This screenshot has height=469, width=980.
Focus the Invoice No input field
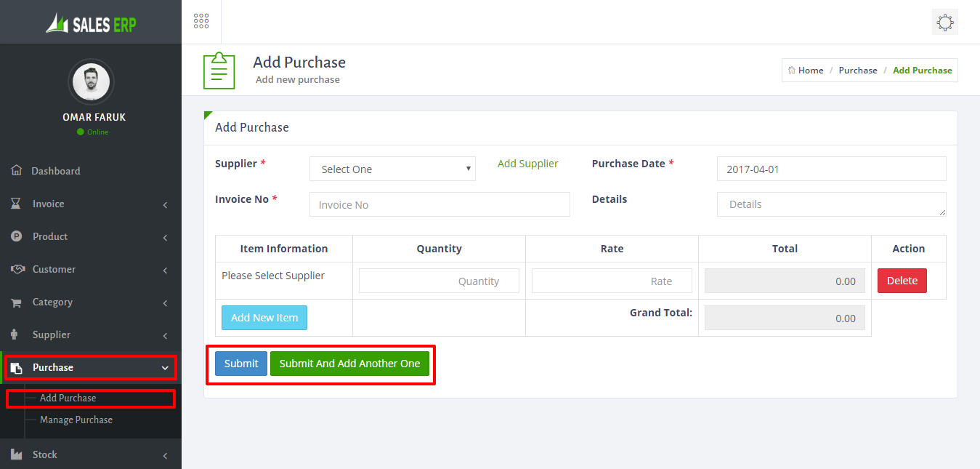pyautogui.click(x=440, y=204)
